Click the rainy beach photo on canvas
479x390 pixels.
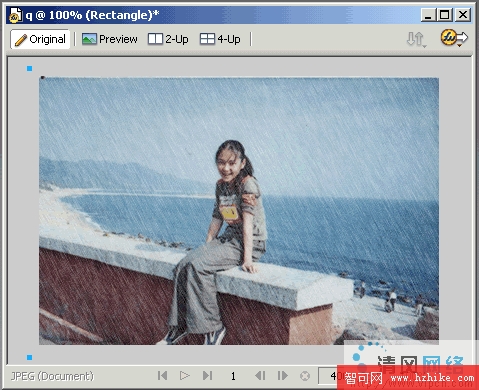tap(239, 211)
